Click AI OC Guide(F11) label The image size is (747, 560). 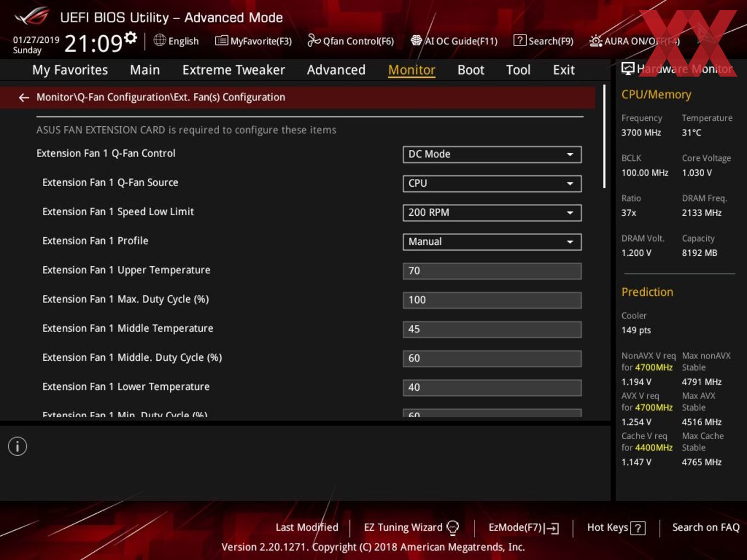461,41
